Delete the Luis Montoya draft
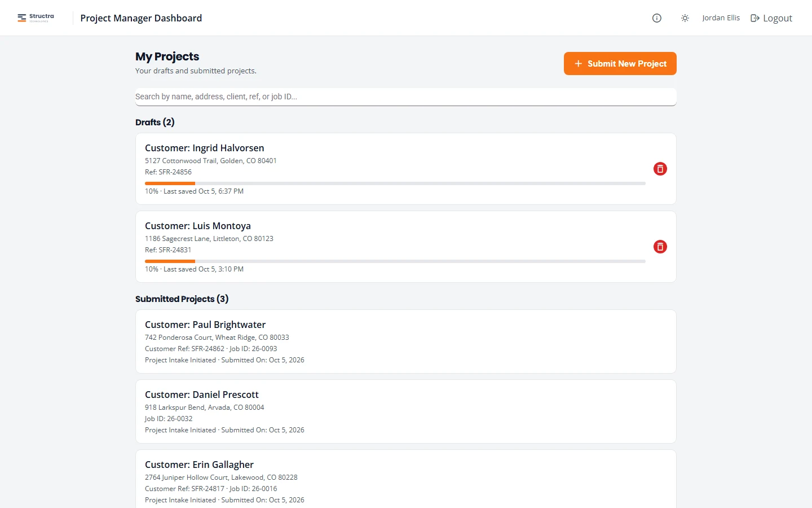Image resolution: width=812 pixels, height=508 pixels. click(660, 247)
